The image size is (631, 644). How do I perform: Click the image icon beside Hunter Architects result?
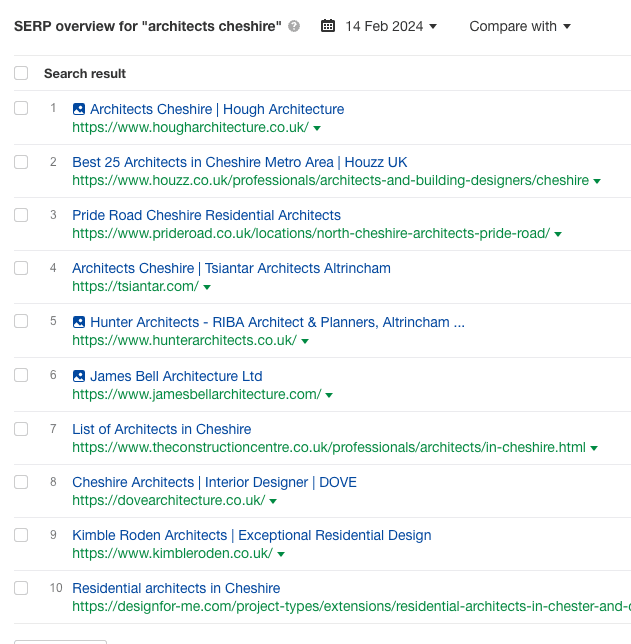[x=79, y=322]
